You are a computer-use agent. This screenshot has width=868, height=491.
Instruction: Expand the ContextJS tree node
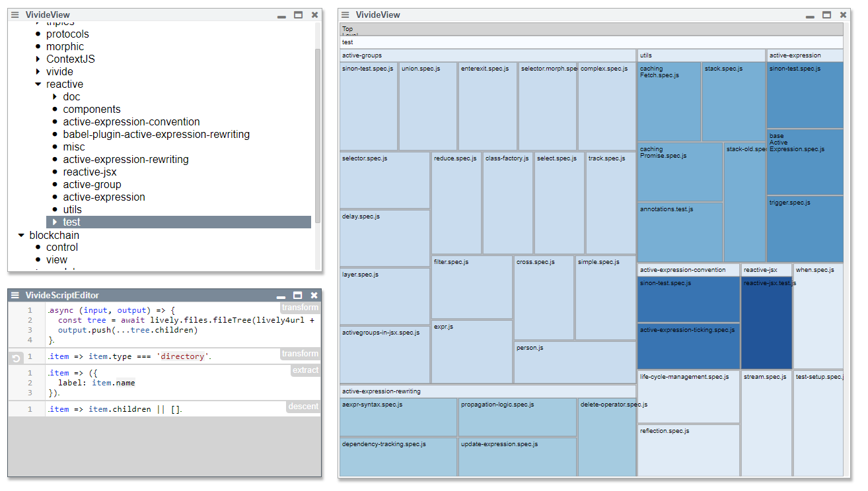[38, 59]
